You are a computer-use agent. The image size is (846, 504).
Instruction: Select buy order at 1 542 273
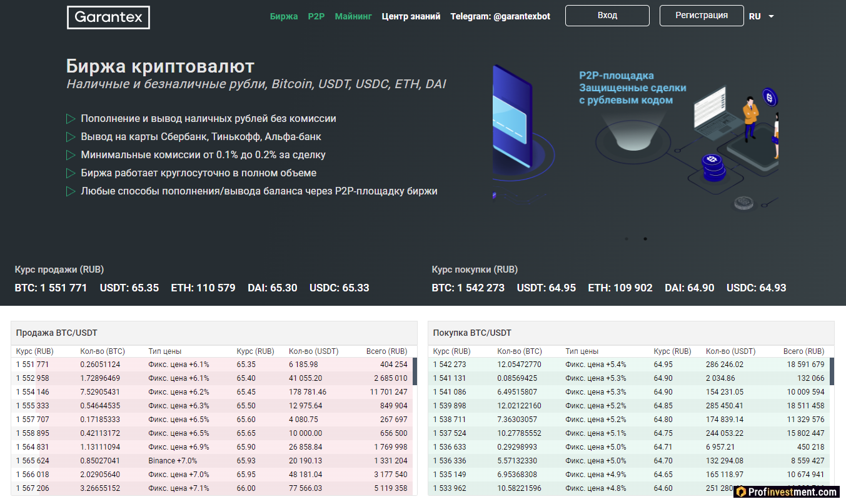[x=628, y=365]
